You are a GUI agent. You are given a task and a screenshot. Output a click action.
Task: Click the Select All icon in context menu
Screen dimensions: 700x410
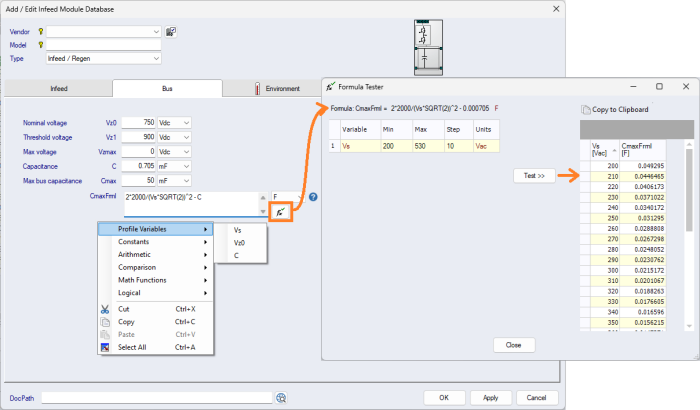pos(104,347)
